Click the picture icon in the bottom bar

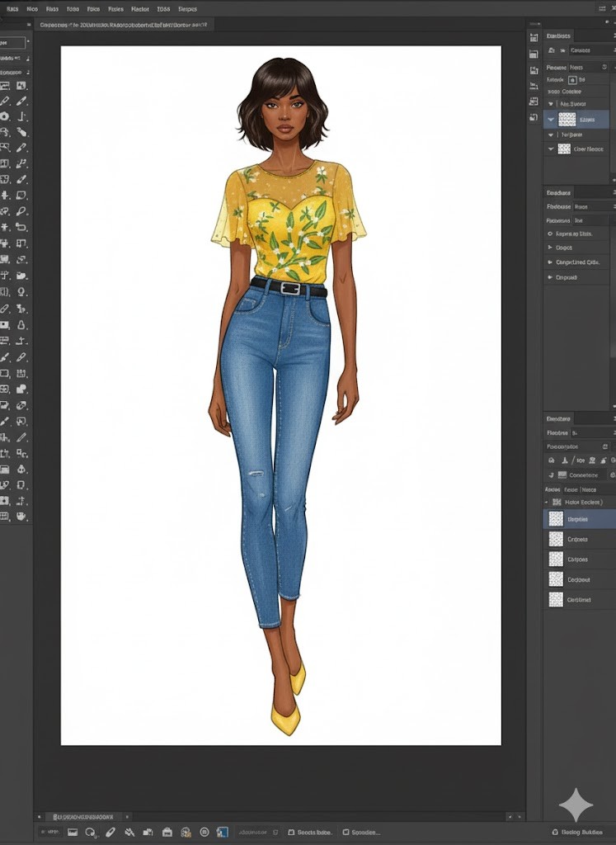pyautogui.click(x=72, y=833)
